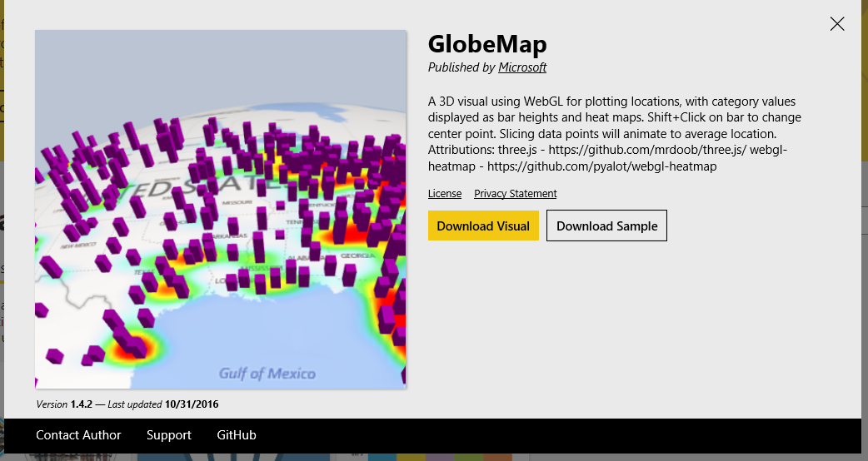
Task: Close the GlobeMap details dialog
Action: pos(837,24)
